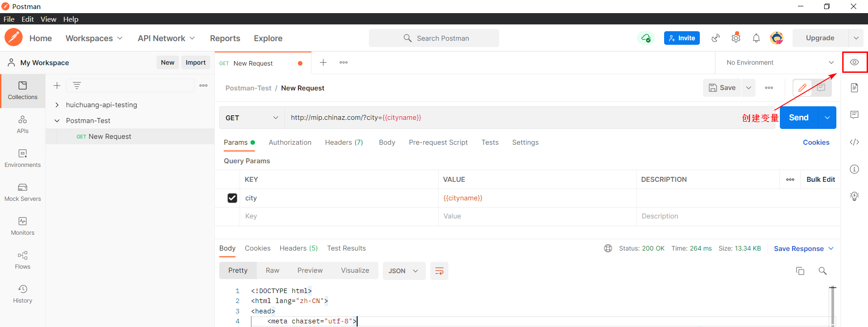
Task: Open tab options ellipsis next to plus
Action: (344, 62)
